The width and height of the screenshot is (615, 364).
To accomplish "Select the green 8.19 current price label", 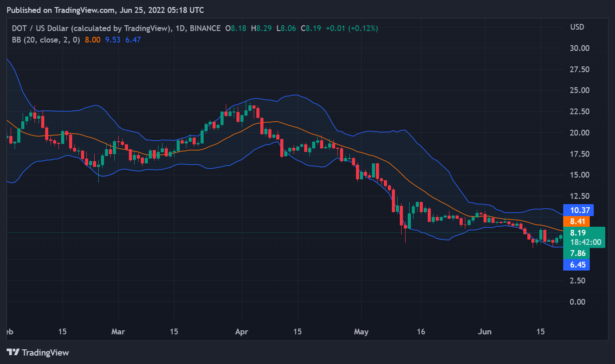I will 579,232.
